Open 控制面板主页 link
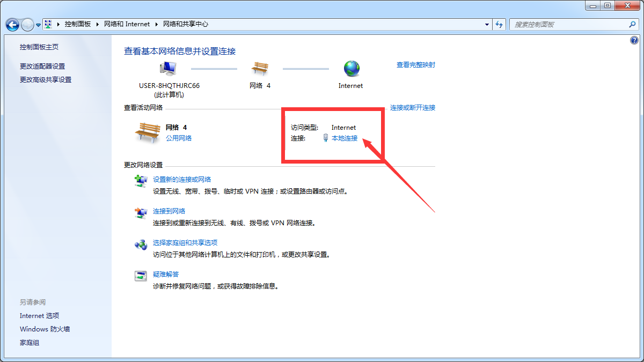644x362 pixels. coord(39,47)
